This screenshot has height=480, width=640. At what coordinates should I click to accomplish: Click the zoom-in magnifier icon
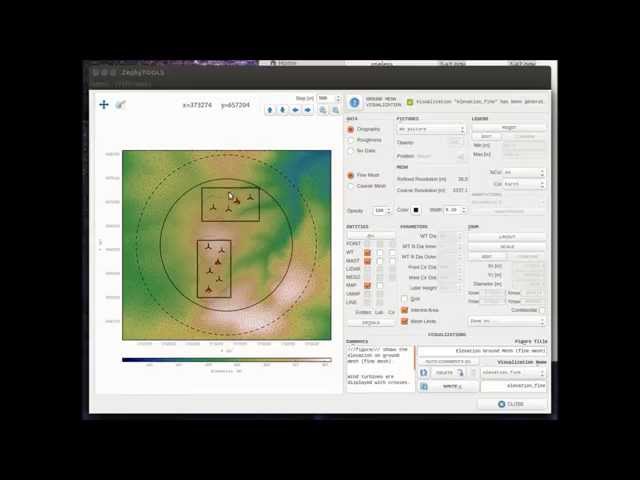323,110
